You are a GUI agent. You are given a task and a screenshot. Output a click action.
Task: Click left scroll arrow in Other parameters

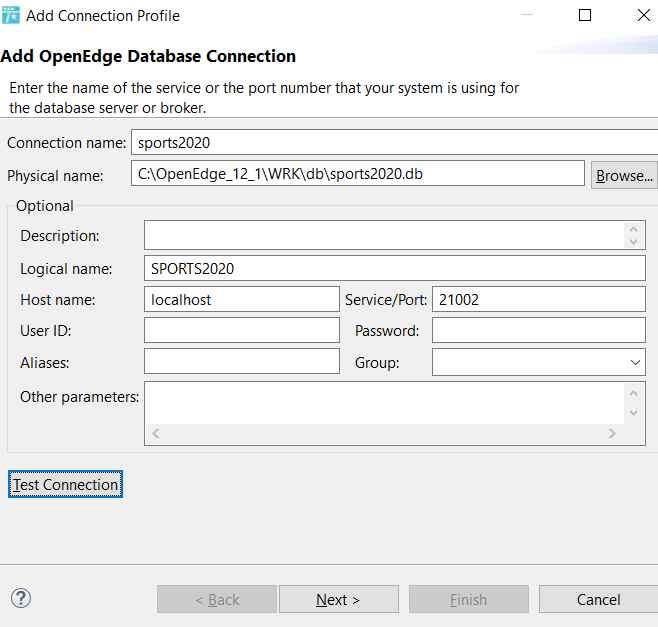tap(156, 434)
